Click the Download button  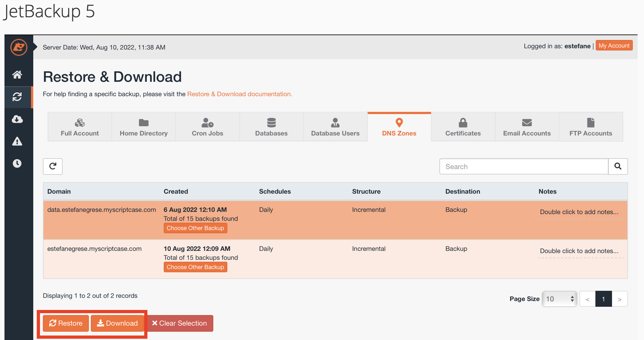click(x=117, y=323)
